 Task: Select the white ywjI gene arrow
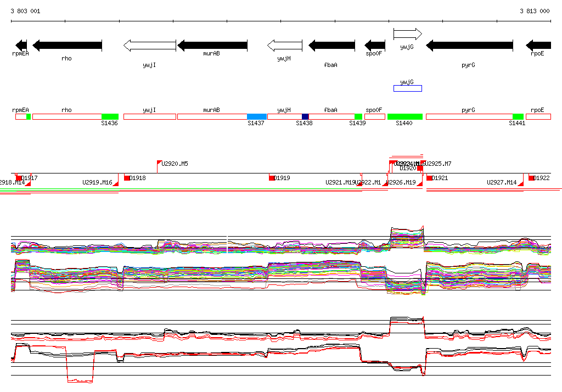[x=150, y=46]
